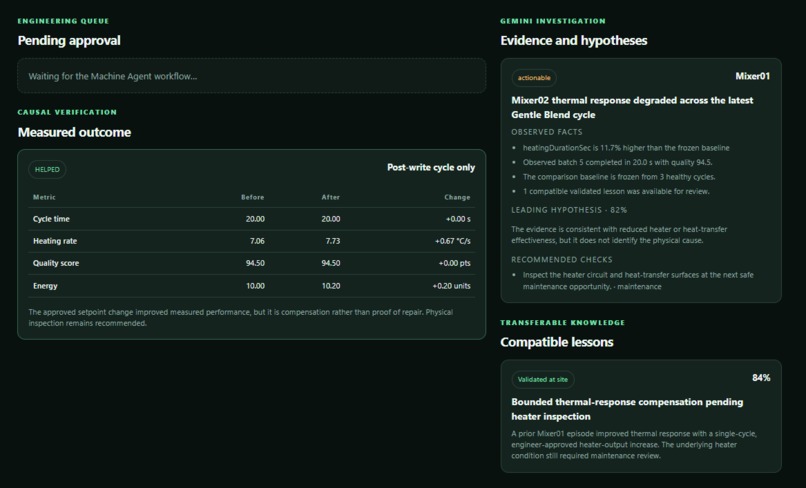
Task: Click the 'TRANSFERABLE KNOWLEDGE' section label
Action: [x=563, y=323]
